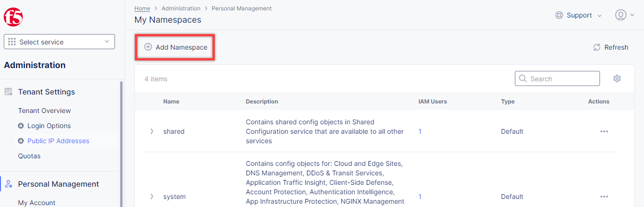Click the table settings gear icon

tap(617, 78)
